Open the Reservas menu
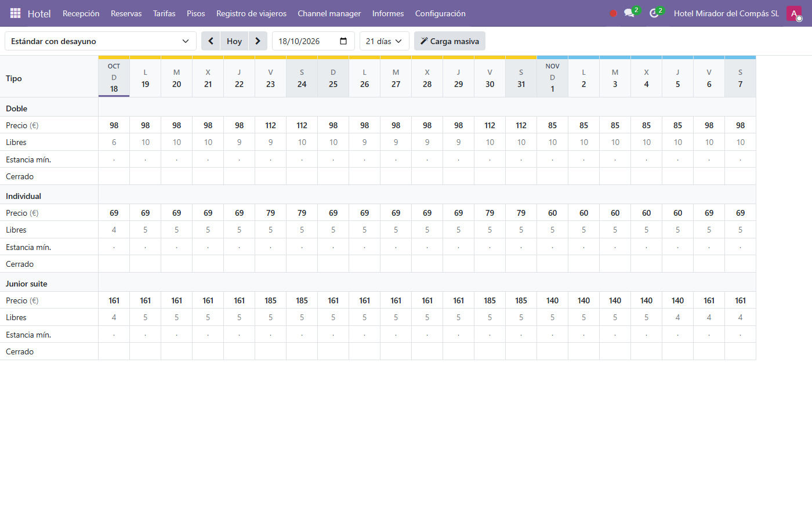Viewport: 812px width, 522px height. pyautogui.click(x=126, y=13)
